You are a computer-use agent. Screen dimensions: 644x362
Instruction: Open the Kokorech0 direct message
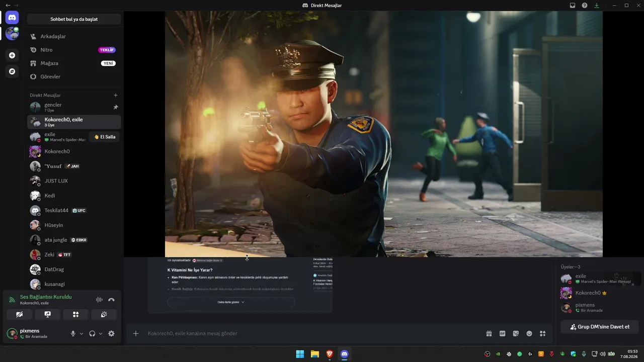74,151
